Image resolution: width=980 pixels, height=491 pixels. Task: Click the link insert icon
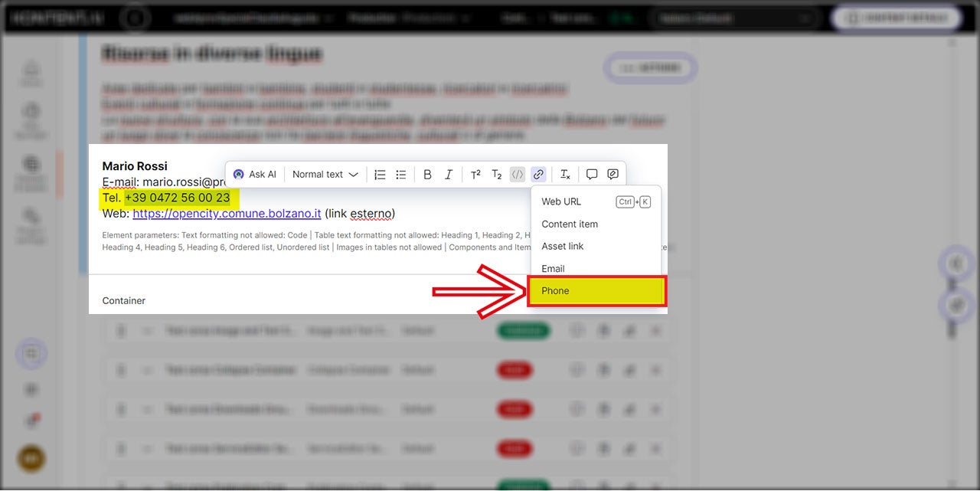538,175
